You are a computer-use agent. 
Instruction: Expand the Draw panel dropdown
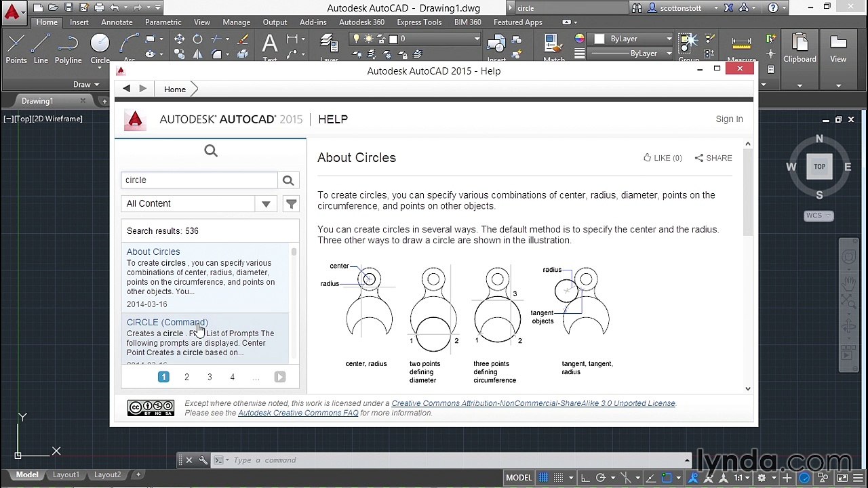click(x=86, y=85)
